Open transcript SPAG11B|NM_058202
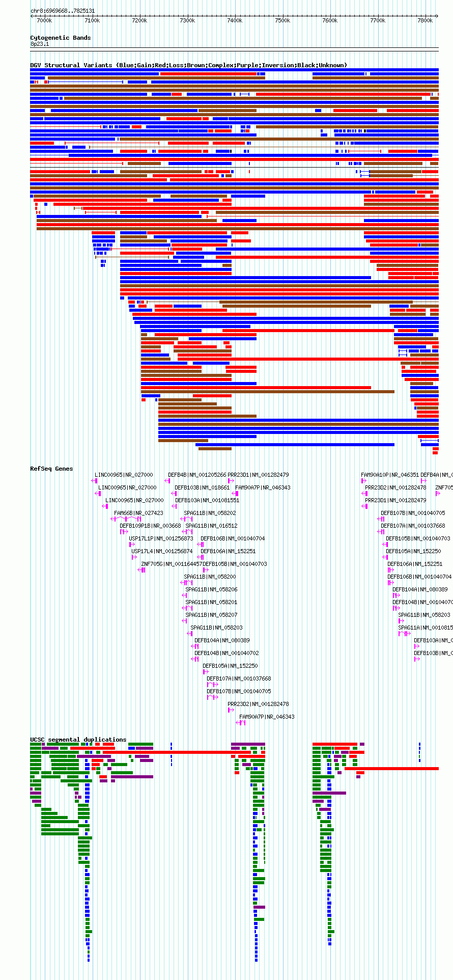Image resolution: width=453 pixels, height=980 pixels. point(210,513)
